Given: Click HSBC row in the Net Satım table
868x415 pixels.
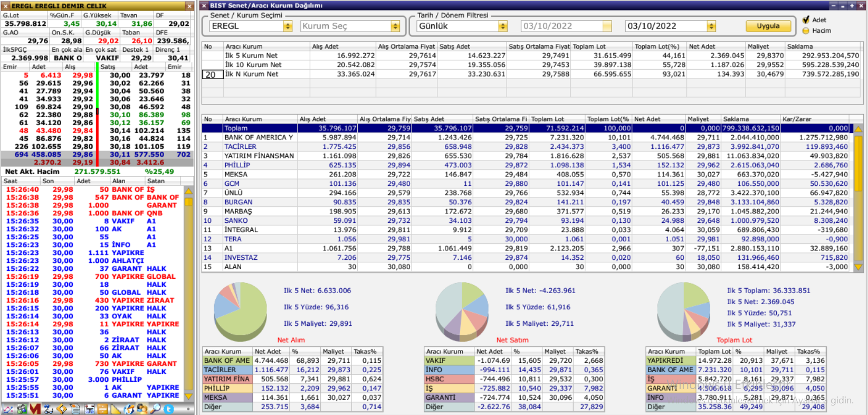Looking at the screenshot, I should pos(514,379).
